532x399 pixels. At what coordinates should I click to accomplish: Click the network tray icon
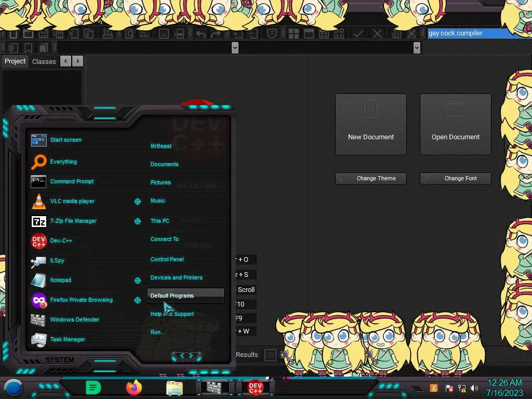(x=462, y=388)
